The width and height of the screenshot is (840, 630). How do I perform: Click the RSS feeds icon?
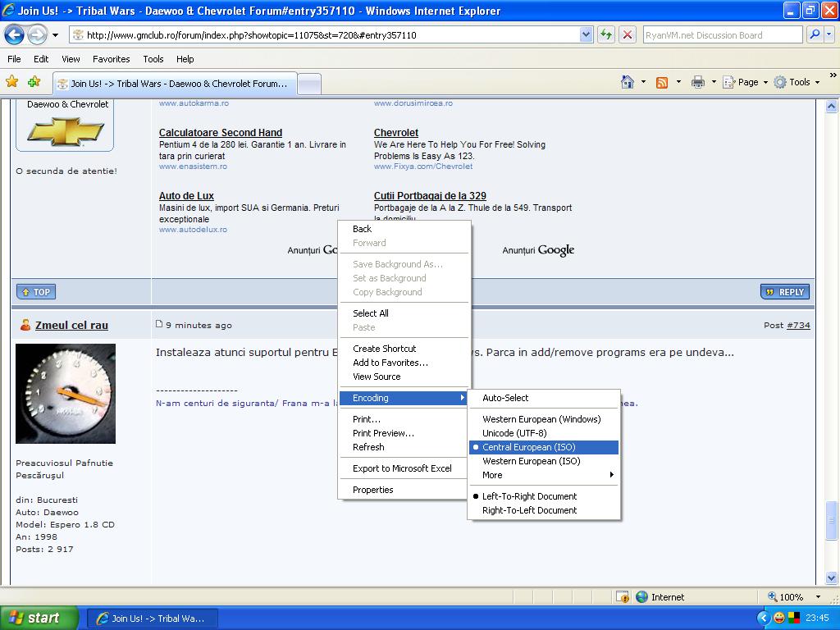tap(661, 82)
